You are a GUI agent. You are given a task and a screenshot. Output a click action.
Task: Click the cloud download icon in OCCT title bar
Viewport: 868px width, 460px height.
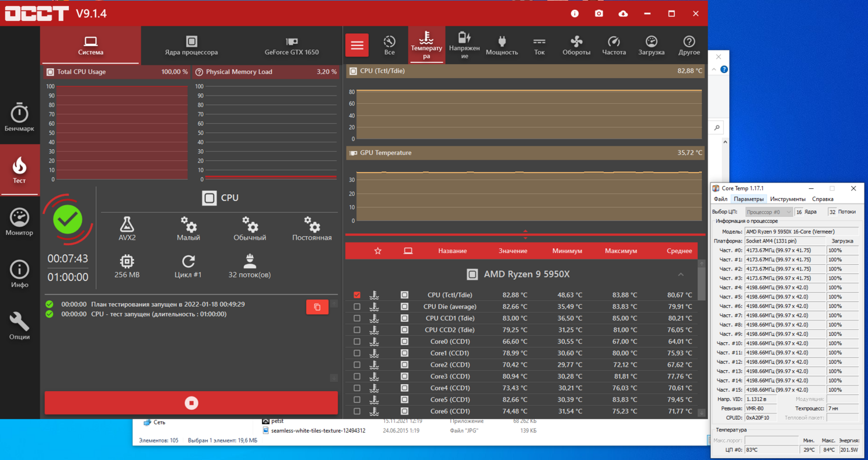tap(623, 13)
